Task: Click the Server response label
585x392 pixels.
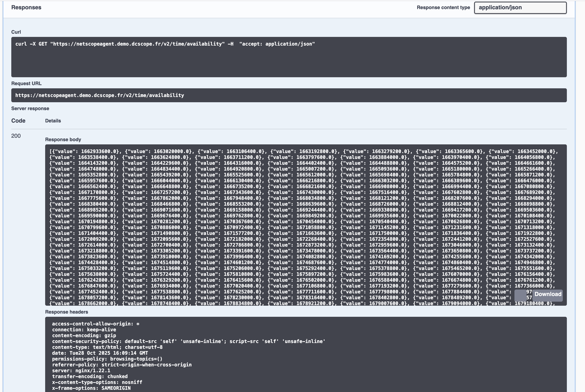Action: [30, 108]
